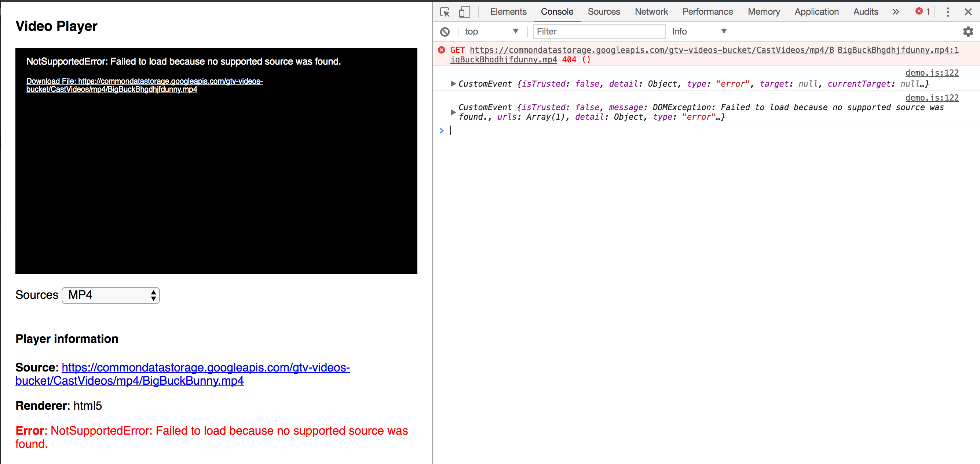Switch to the Elements tab
This screenshot has height=464, width=980.
coord(508,12)
